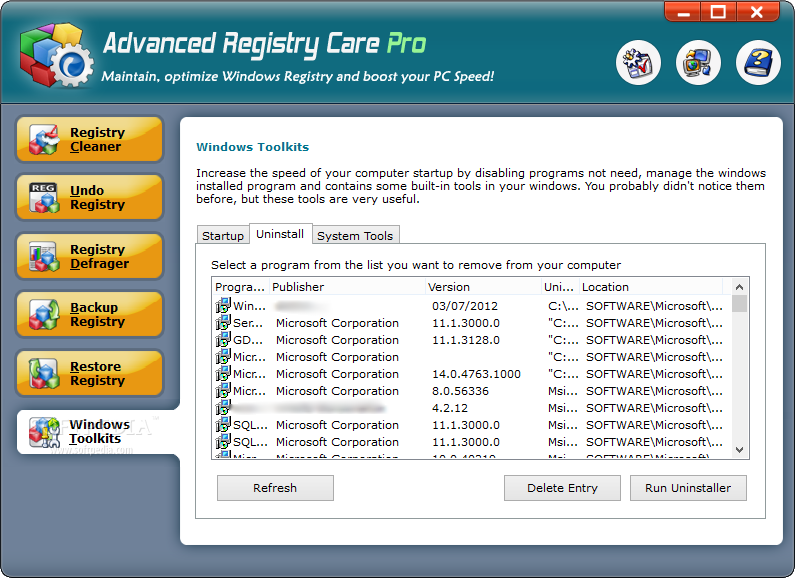
Task: Open Restore Registry from the sidebar
Action: pos(89,373)
